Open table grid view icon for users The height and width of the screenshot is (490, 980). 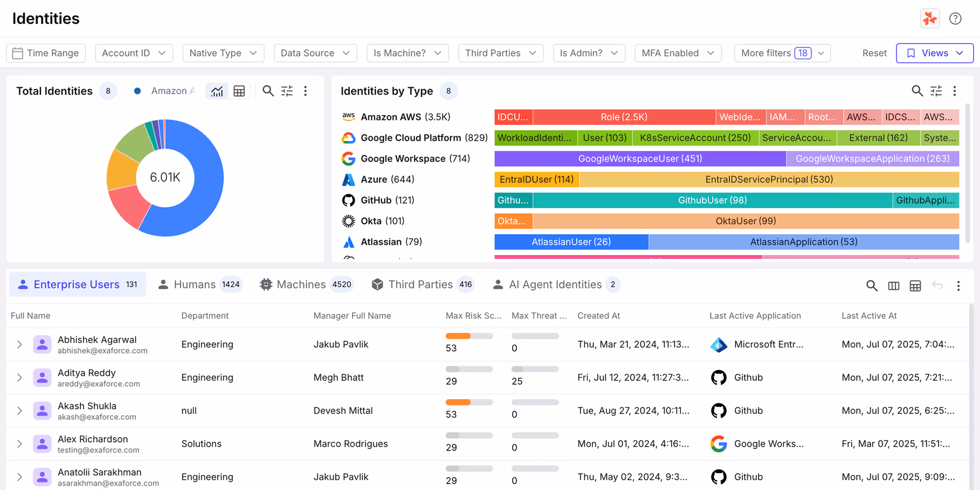pos(915,285)
